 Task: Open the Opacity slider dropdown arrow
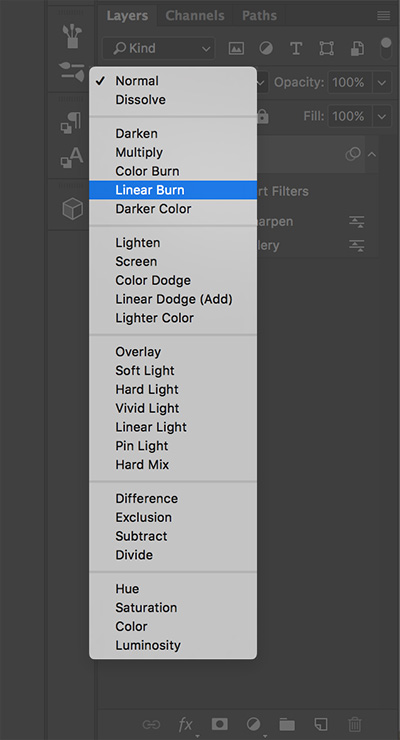(382, 83)
